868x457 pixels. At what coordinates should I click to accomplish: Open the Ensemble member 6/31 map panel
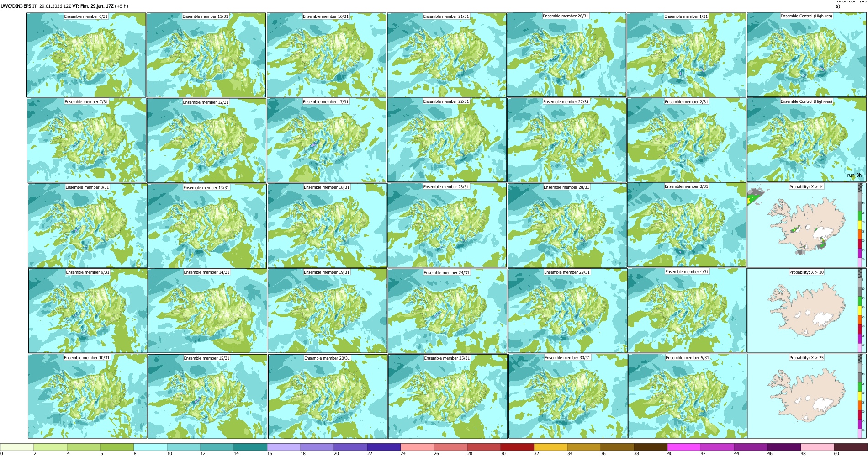(x=86, y=55)
